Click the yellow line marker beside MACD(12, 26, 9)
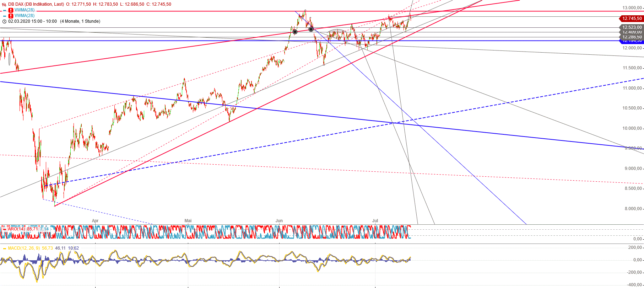644x288 pixels. [5, 248]
